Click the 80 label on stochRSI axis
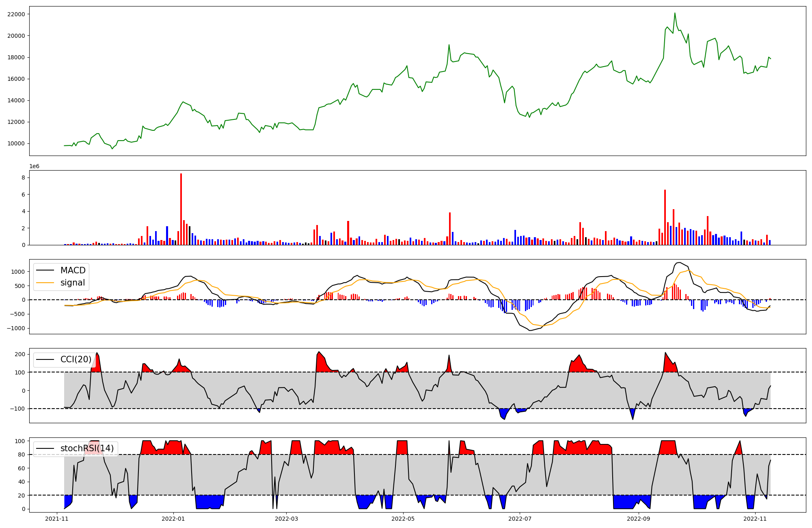812x528 pixels. point(22,454)
